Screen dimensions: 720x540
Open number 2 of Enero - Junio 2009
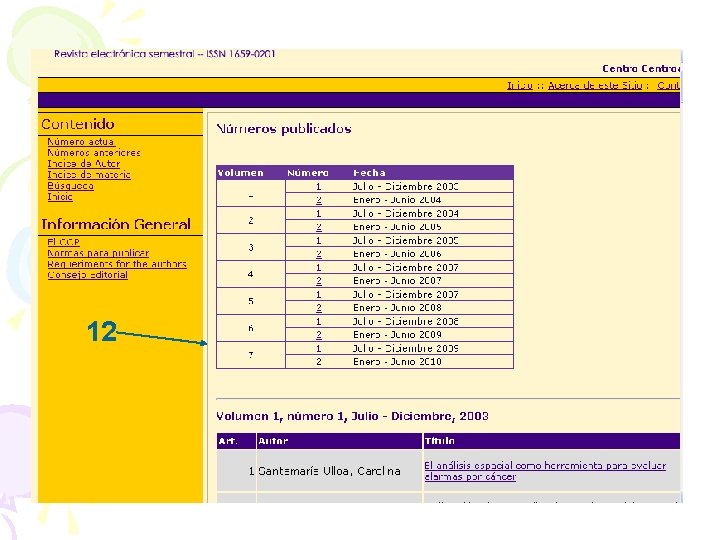click(319, 335)
